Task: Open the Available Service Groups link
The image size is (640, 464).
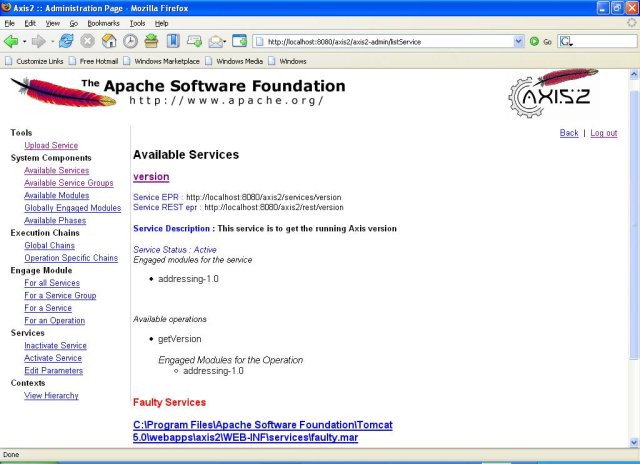Action: tap(69, 183)
